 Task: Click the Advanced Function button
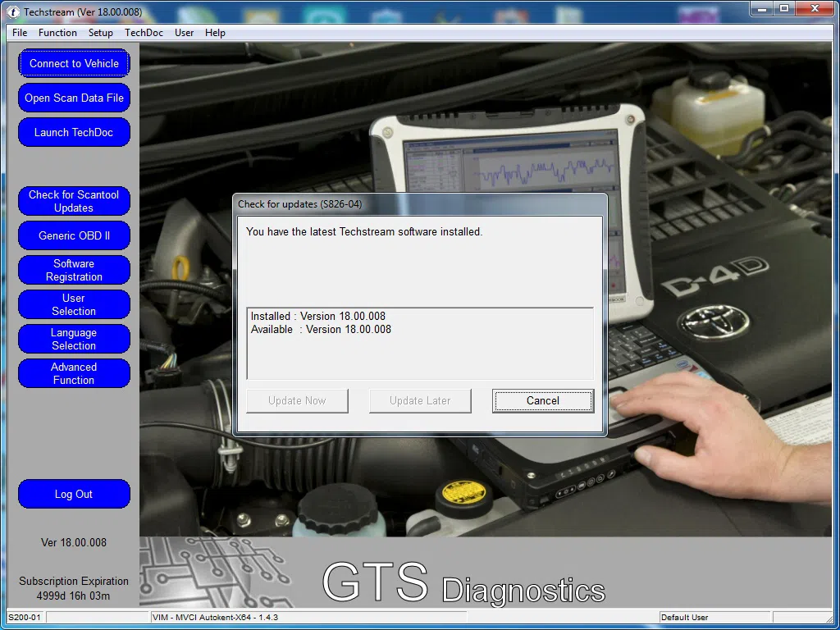[x=74, y=373]
